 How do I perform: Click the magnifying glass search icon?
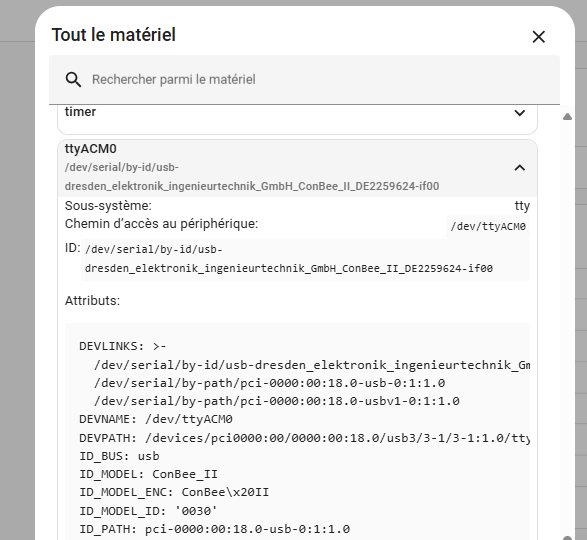click(x=73, y=79)
